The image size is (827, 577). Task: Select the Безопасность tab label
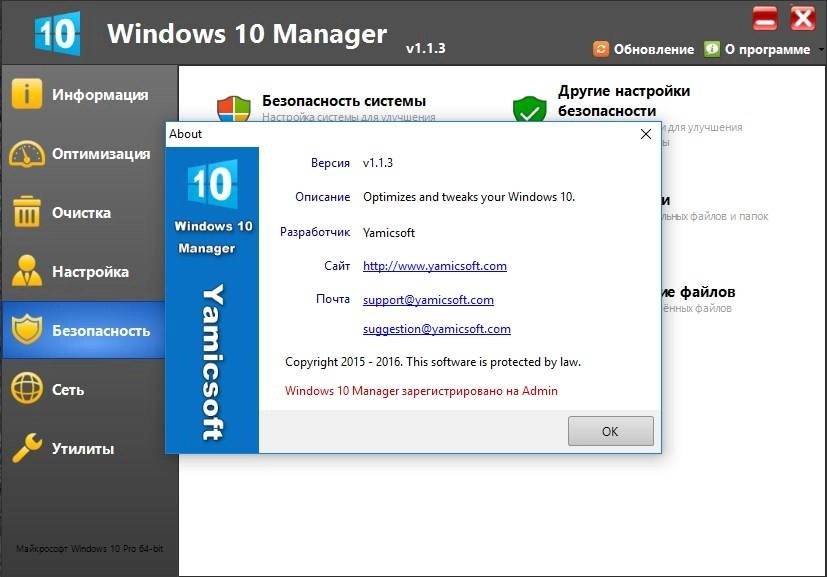click(x=101, y=331)
